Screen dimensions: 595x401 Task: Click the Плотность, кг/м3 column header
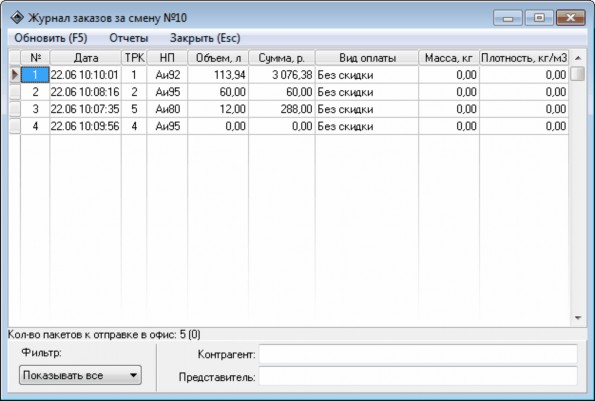point(524,58)
